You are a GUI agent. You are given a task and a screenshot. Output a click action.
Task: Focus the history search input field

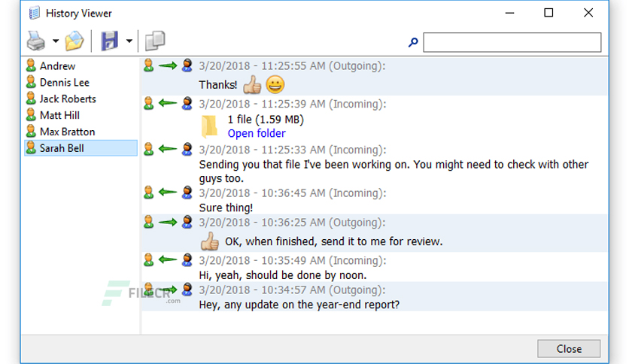pyautogui.click(x=512, y=42)
